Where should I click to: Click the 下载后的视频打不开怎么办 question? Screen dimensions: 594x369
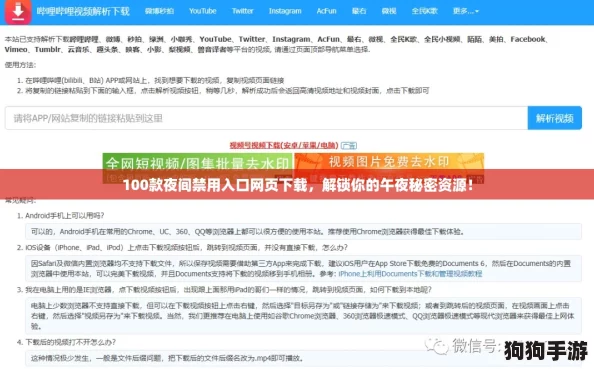[x=70, y=342]
